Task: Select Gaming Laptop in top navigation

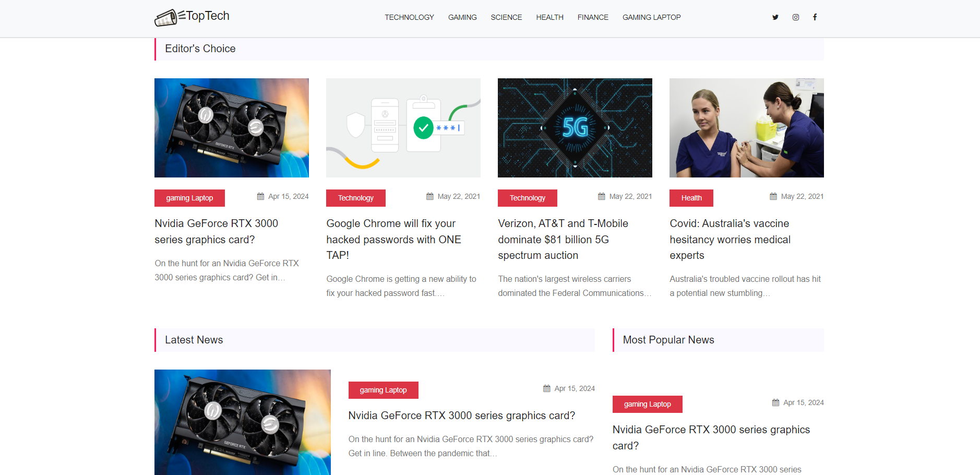Action: (x=651, y=17)
